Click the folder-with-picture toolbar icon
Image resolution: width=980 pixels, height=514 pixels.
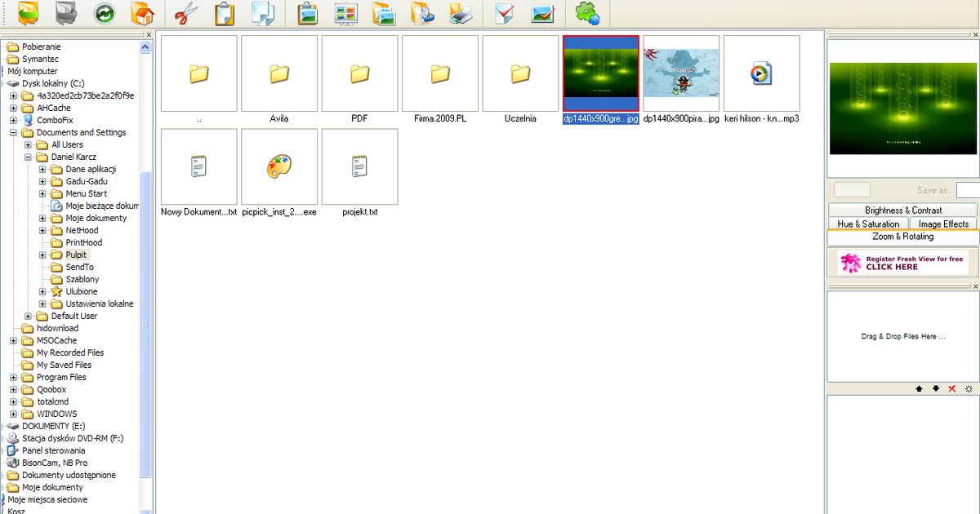click(x=384, y=13)
